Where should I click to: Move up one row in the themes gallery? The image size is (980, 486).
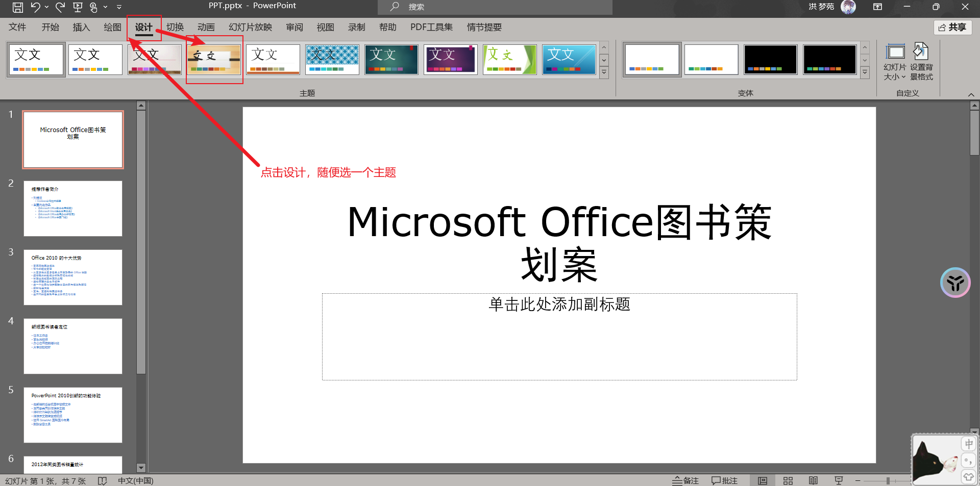tap(604, 48)
